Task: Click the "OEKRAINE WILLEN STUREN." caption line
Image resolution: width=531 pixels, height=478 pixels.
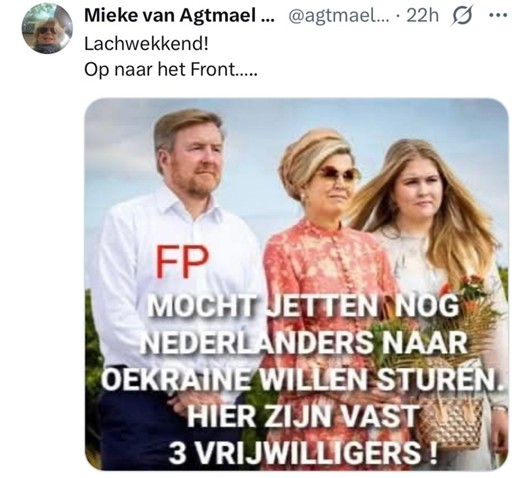Action: pyautogui.click(x=303, y=380)
